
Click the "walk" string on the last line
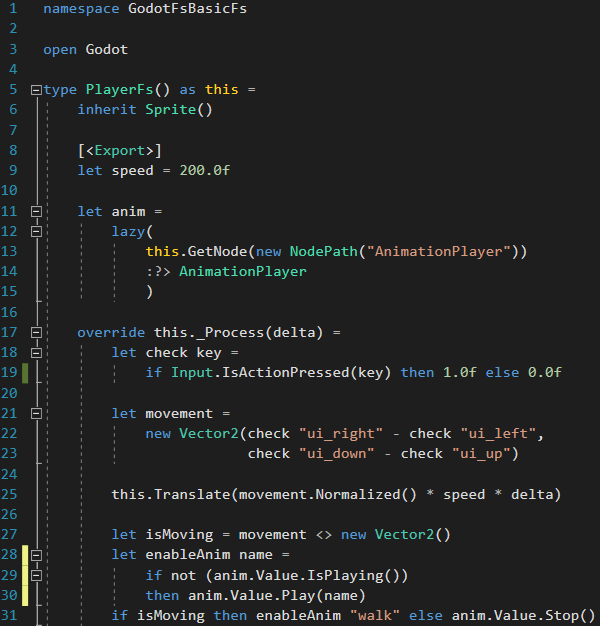[x=385, y=615]
